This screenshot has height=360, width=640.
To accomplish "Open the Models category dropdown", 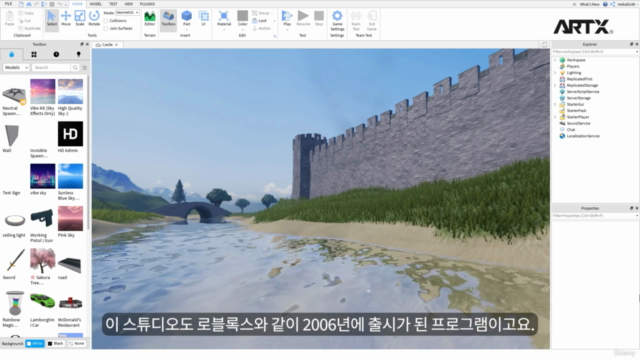I will point(16,67).
